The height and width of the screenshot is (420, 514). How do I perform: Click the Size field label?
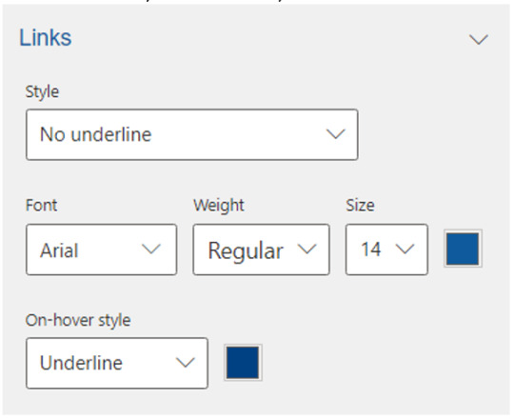pos(360,206)
